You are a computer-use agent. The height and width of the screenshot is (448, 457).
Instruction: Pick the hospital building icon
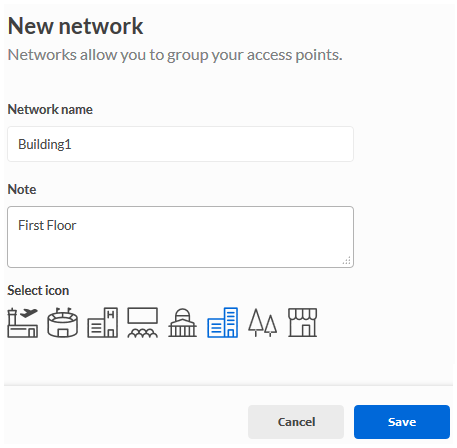pyautogui.click(x=103, y=323)
